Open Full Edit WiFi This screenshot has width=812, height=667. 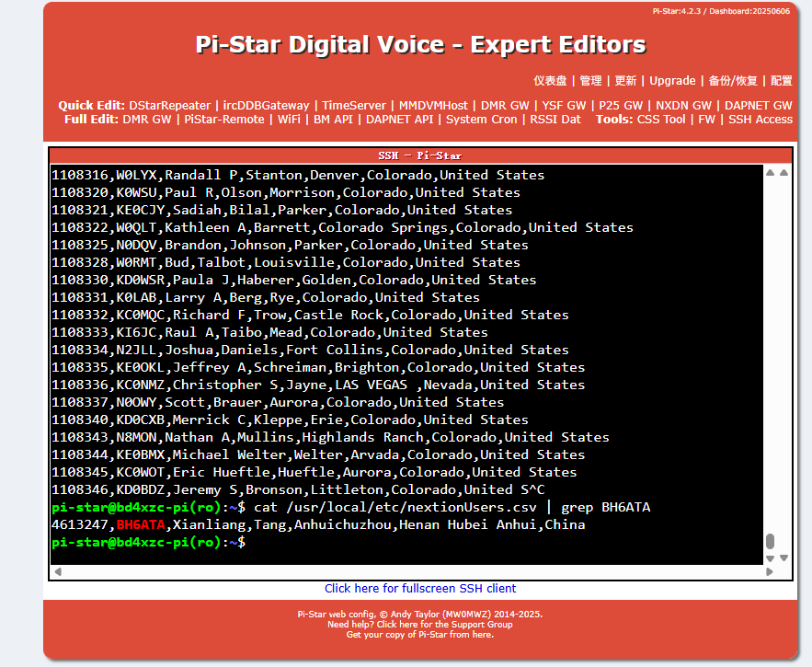289,120
